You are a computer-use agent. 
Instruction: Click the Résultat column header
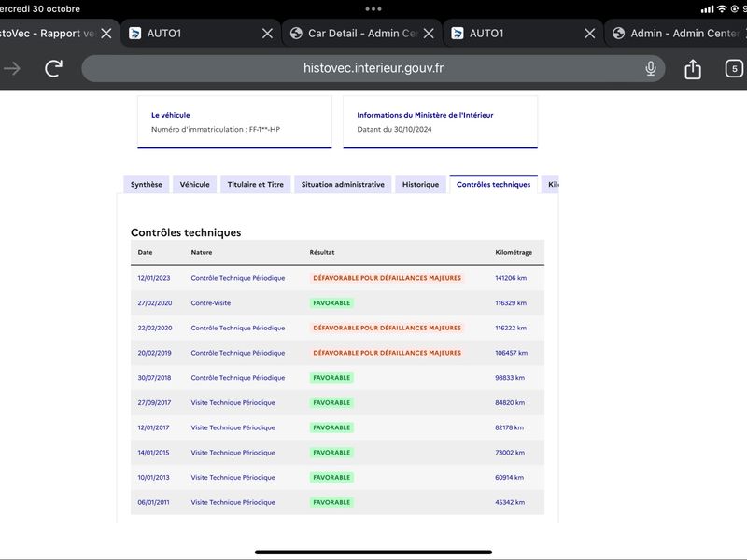click(322, 252)
